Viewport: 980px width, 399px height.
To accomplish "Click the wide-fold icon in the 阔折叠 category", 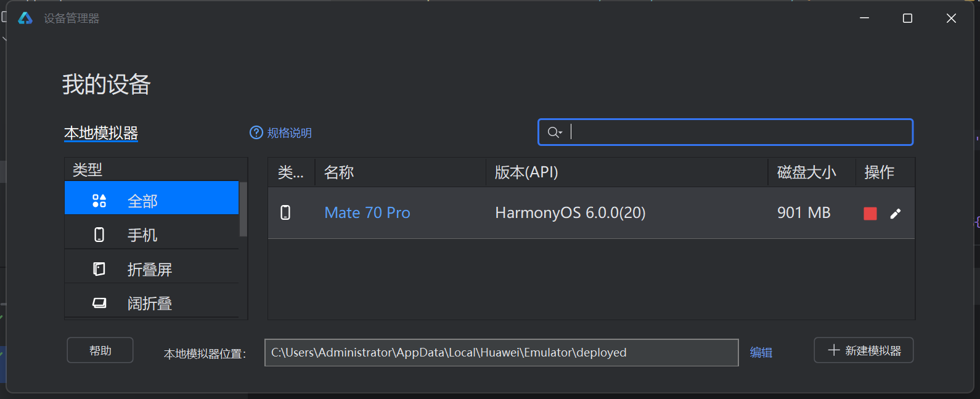I will (x=99, y=303).
